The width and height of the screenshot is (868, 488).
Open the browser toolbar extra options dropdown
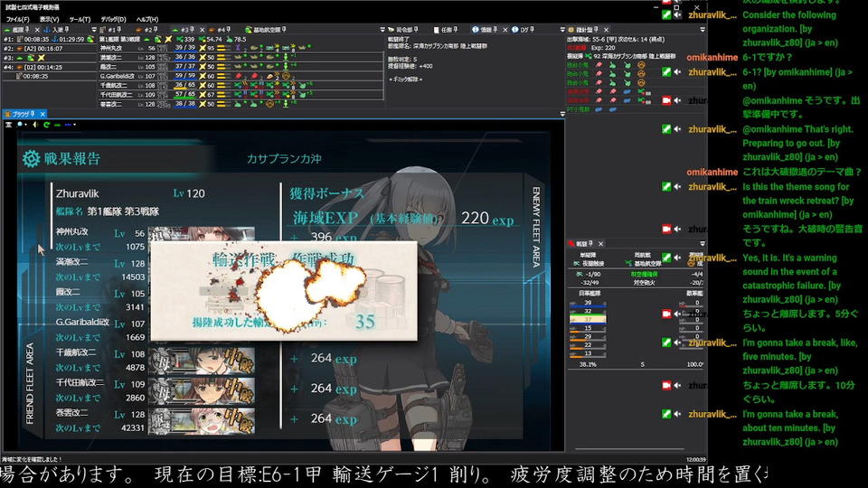point(75,125)
